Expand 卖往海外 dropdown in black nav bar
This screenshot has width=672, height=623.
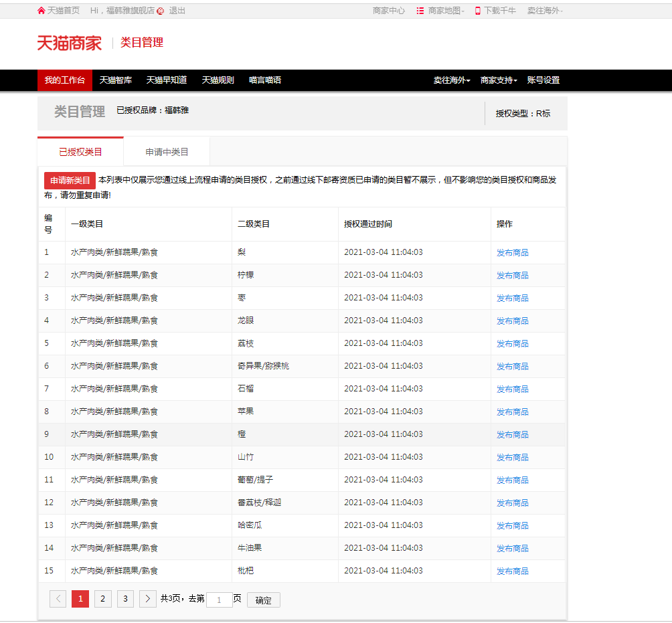452,80
